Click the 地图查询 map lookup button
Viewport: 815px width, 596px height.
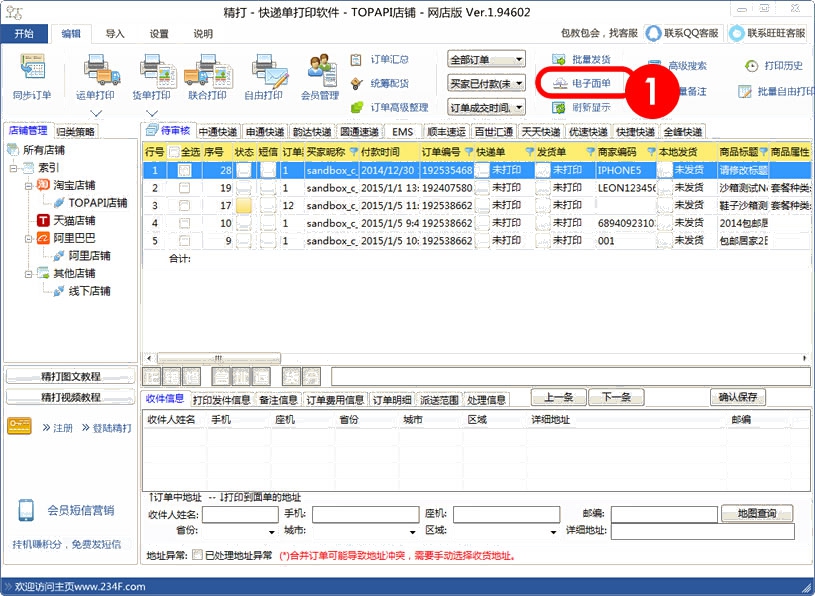(x=756, y=514)
